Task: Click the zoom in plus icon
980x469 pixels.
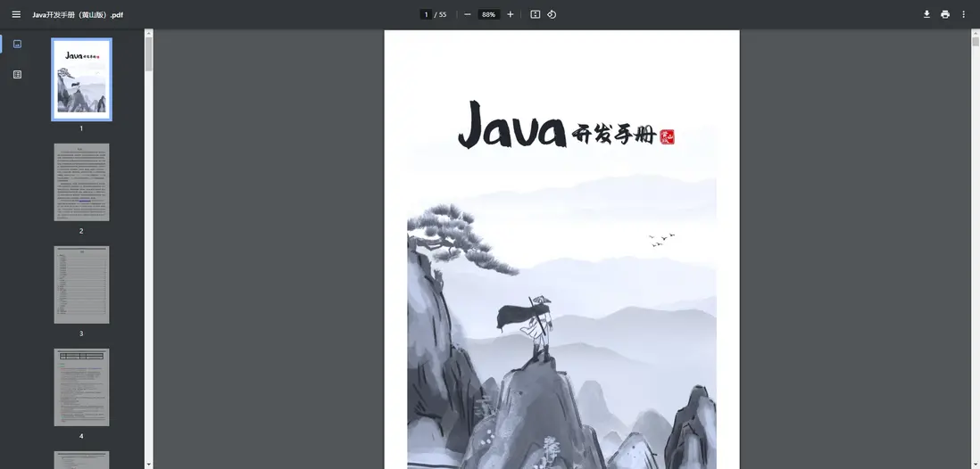Action: click(x=510, y=14)
